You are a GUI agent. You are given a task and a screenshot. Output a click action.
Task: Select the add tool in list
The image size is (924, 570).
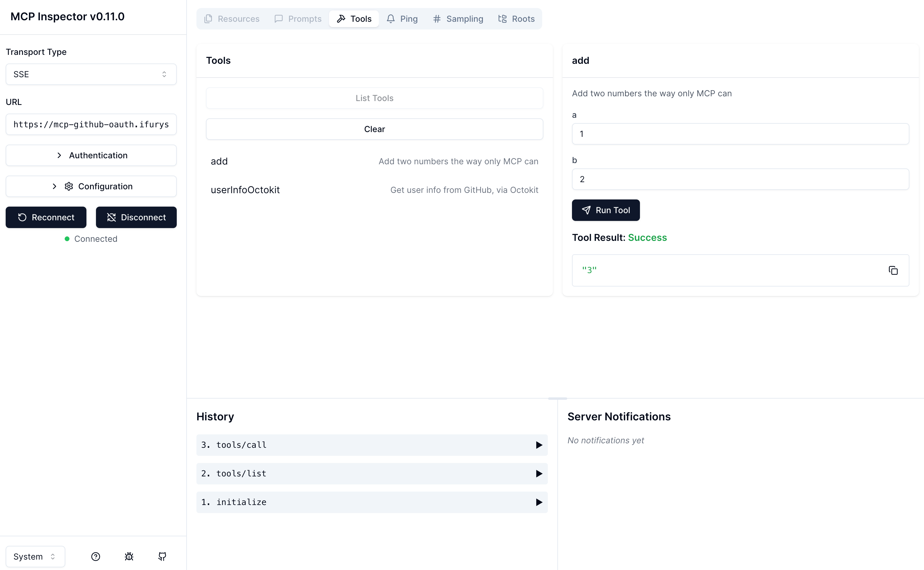pos(374,161)
